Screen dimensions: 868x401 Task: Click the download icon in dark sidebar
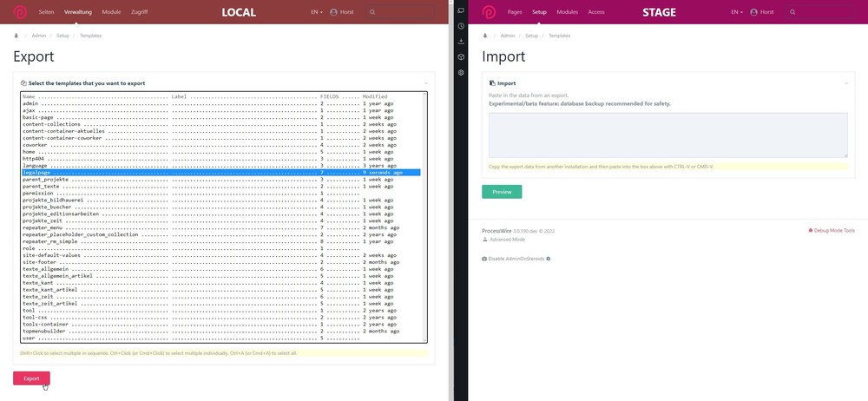[461, 42]
